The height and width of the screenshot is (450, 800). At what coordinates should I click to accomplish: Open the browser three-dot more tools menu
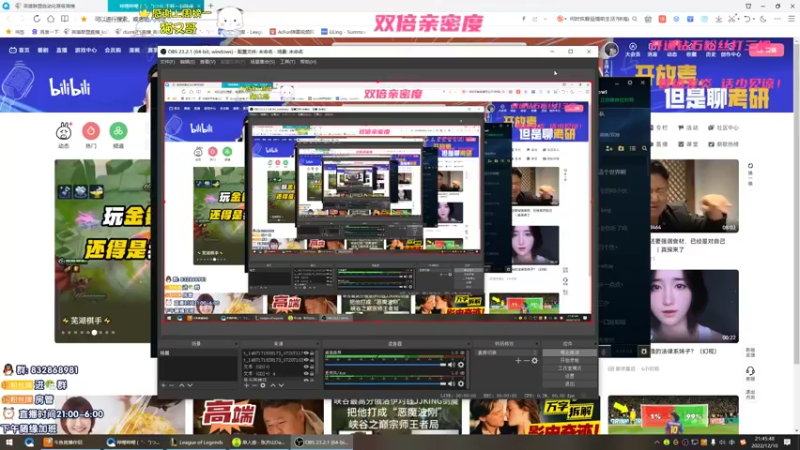777,19
